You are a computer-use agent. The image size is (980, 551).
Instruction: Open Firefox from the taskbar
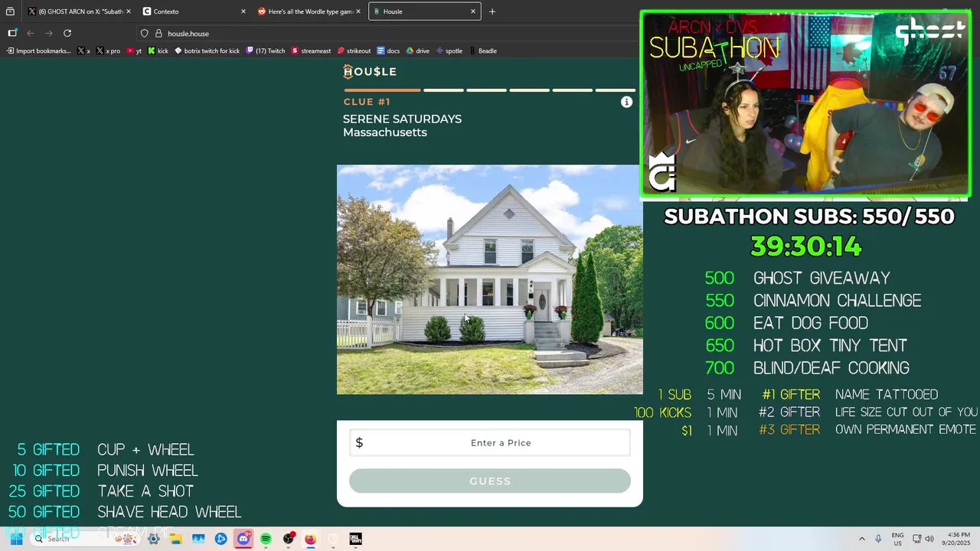point(310,539)
